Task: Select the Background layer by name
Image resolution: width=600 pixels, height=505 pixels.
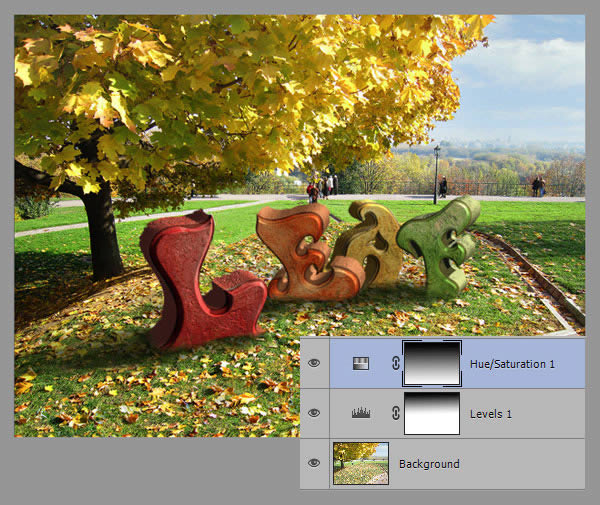Action: tap(429, 464)
